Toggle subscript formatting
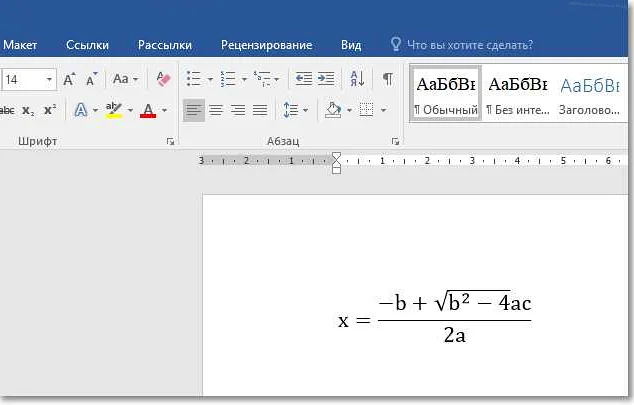Image resolution: width=634 pixels, height=405 pixels. coord(28,110)
